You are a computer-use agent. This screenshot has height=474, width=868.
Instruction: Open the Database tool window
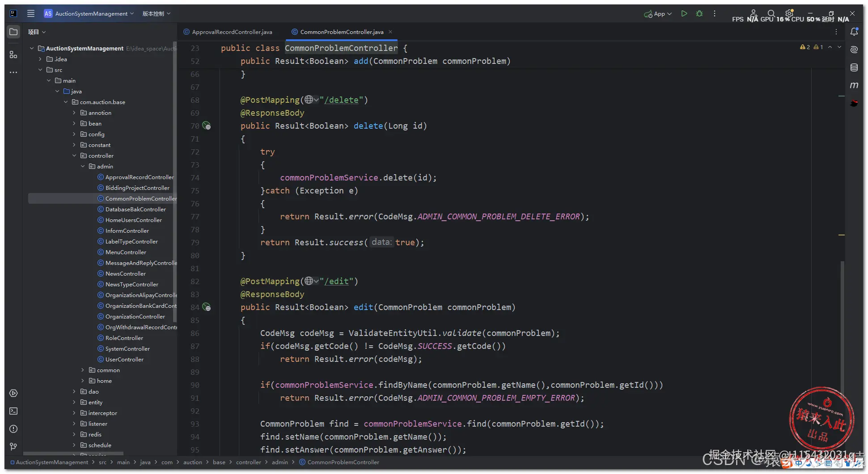(854, 67)
